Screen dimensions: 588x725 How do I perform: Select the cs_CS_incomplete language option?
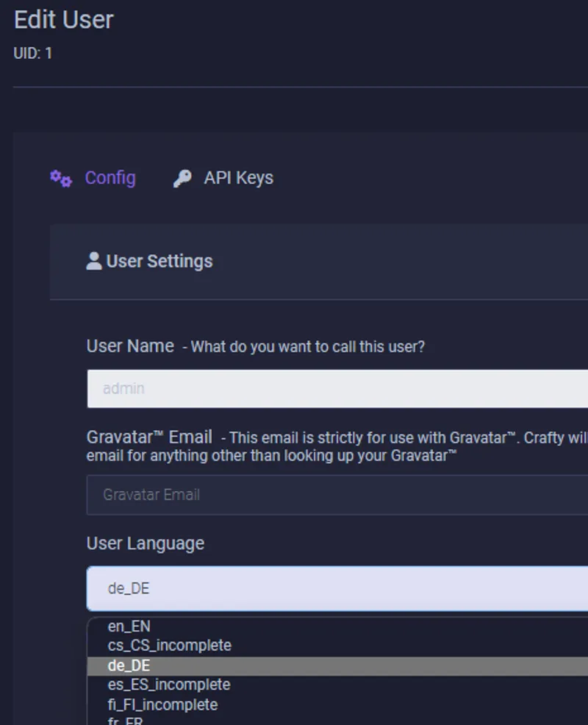coord(169,646)
